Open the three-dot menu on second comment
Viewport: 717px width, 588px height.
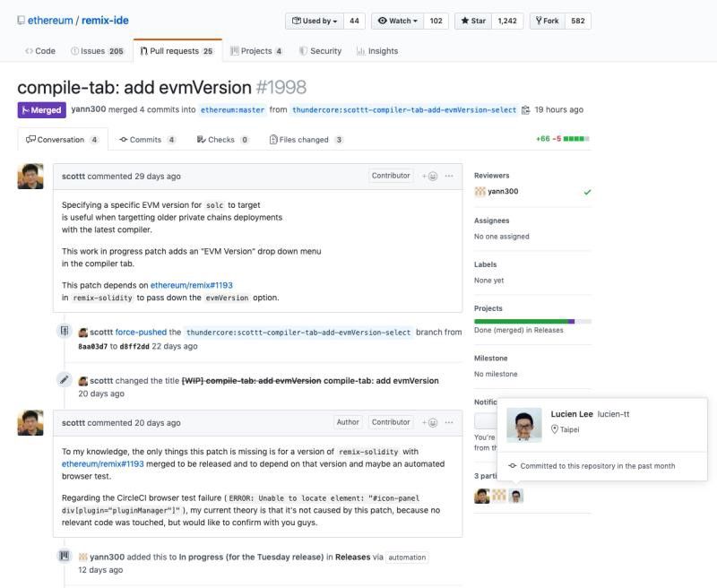pos(449,422)
